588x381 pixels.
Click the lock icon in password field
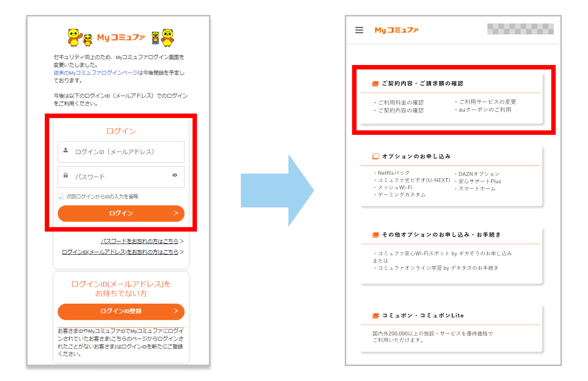66,175
